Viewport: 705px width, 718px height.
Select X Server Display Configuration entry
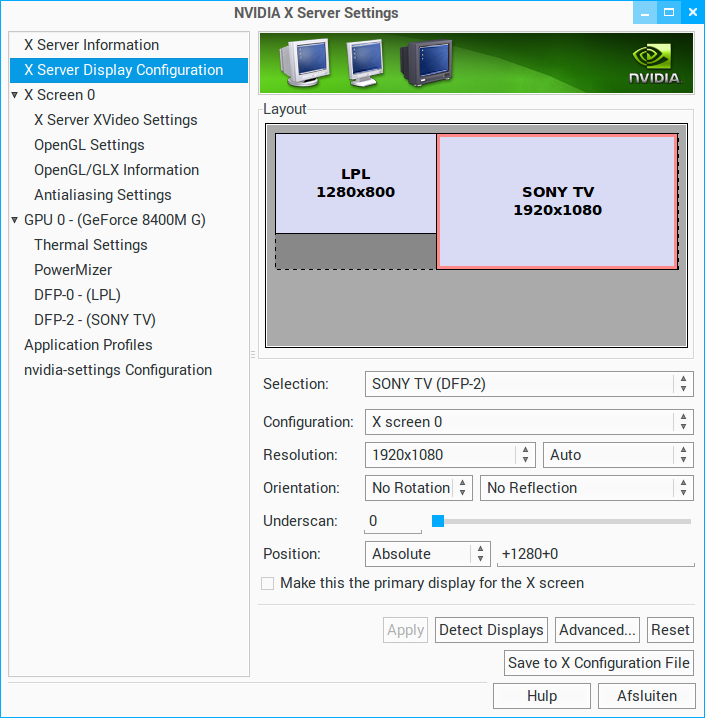click(x=129, y=70)
